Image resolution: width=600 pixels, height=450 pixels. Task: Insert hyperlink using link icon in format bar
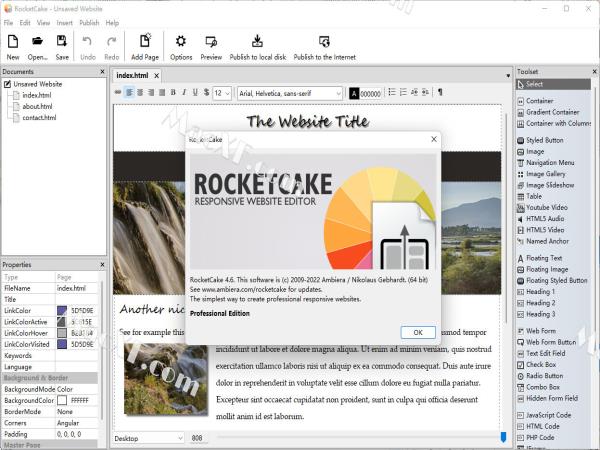click(118, 93)
